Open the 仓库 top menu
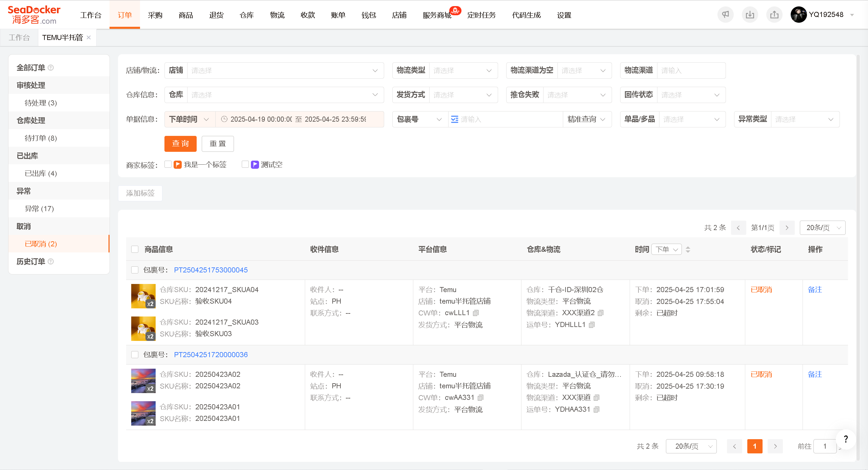 click(246, 15)
